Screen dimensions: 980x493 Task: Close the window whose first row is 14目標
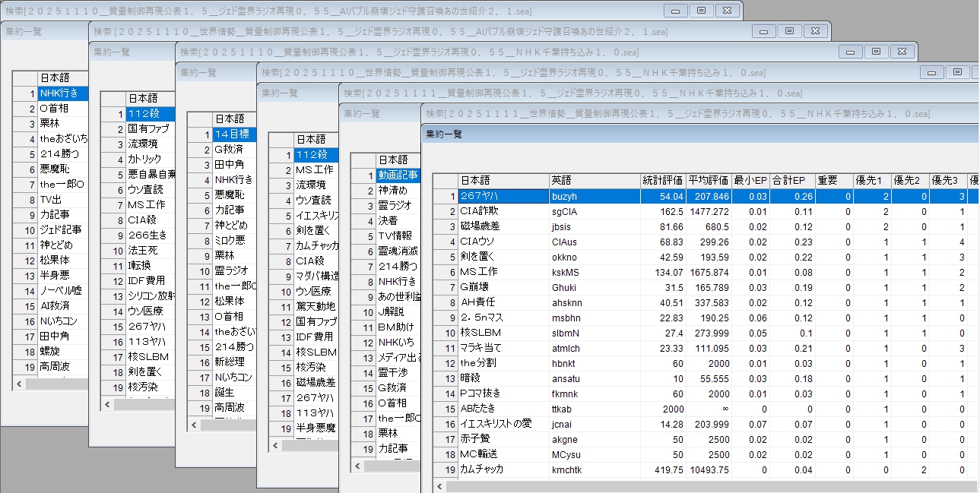[902, 52]
